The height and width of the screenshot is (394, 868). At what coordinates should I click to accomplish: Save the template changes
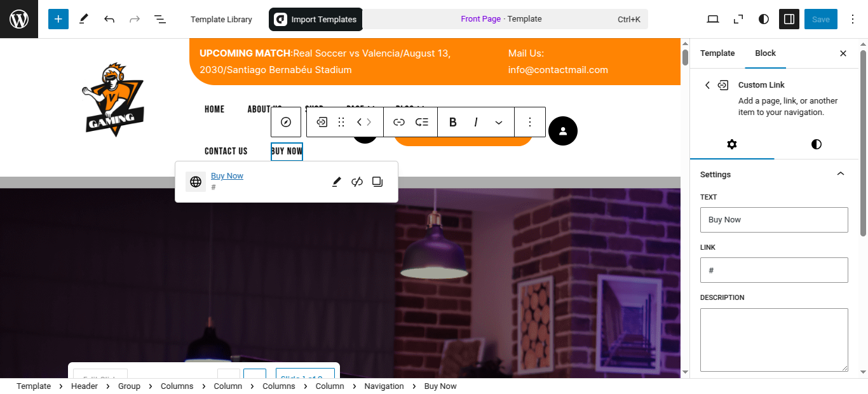(821, 19)
